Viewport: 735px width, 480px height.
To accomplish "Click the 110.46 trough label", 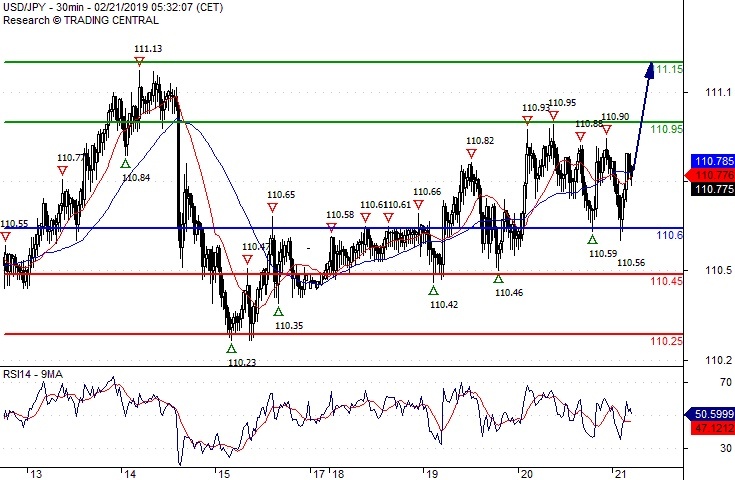I will [x=509, y=292].
